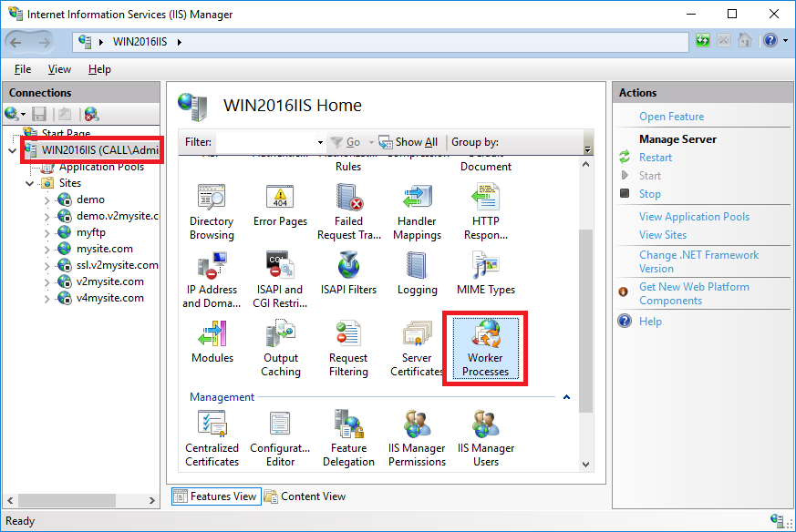The image size is (796, 532).
Task: Open IIS Manager Permissions
Action: point(418,439)
